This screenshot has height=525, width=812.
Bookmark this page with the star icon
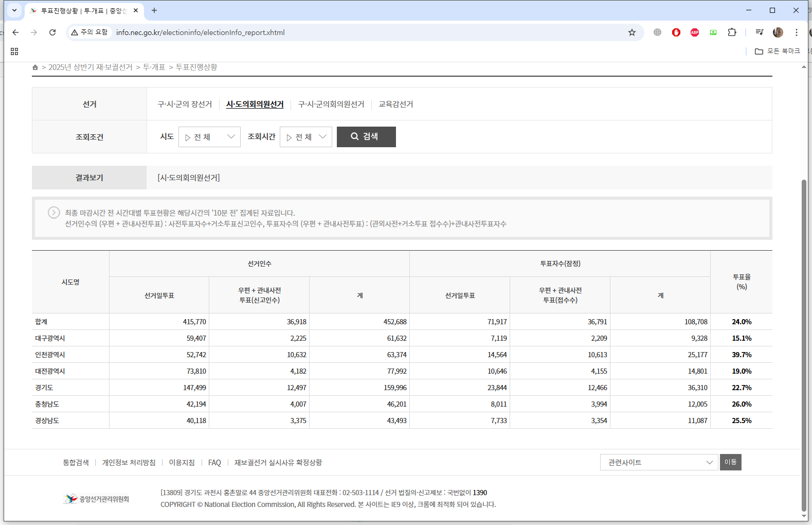coord(632,32)
